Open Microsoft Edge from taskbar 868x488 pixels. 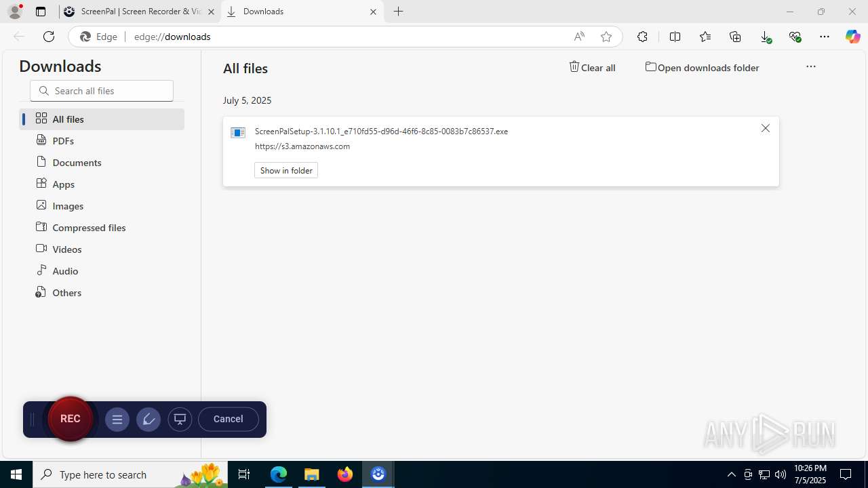279,474
